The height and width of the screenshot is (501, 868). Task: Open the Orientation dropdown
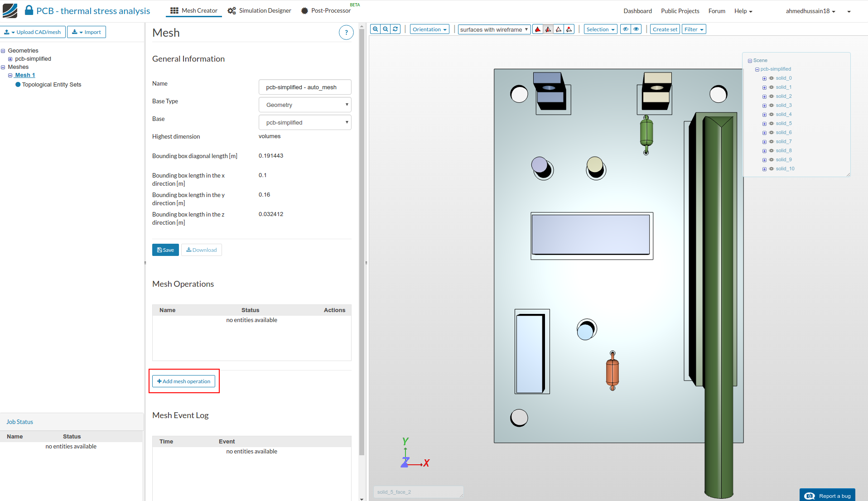tap(429, 29)
